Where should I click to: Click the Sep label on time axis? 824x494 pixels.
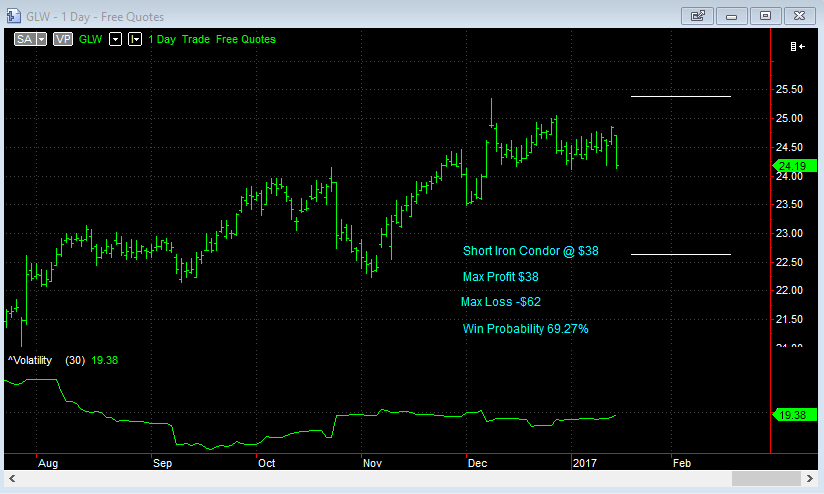pyautogui.click(x=162, y=464)
